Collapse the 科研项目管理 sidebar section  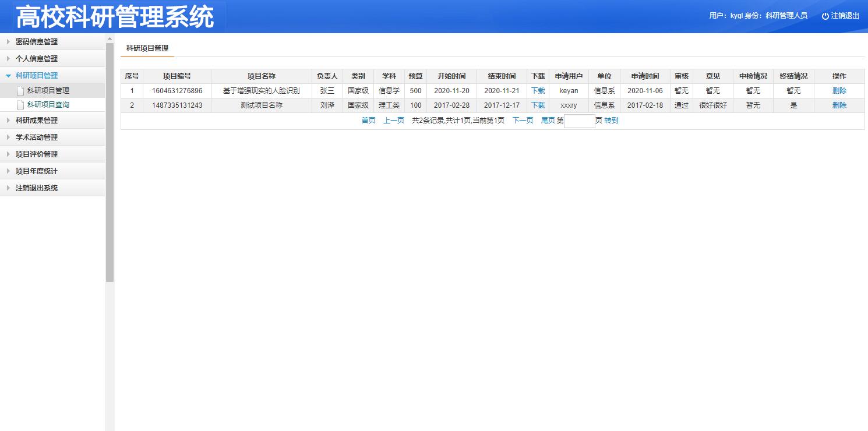36,76
